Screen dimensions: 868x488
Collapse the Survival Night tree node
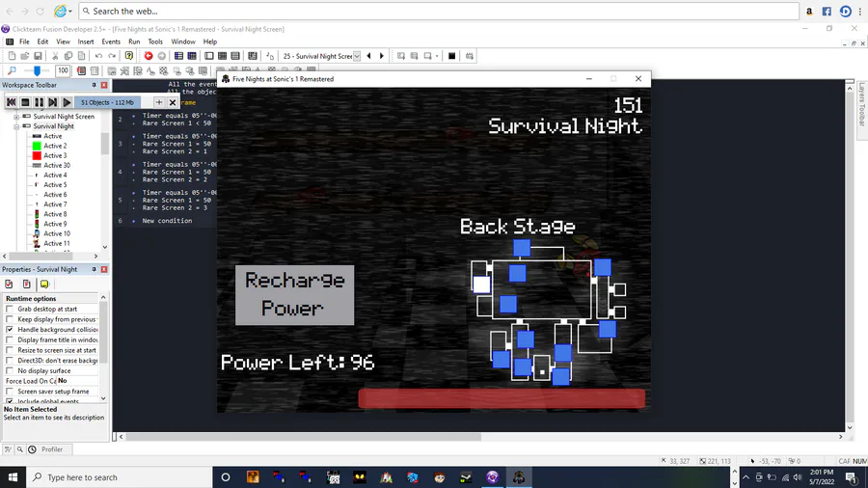tap(16, 126)
